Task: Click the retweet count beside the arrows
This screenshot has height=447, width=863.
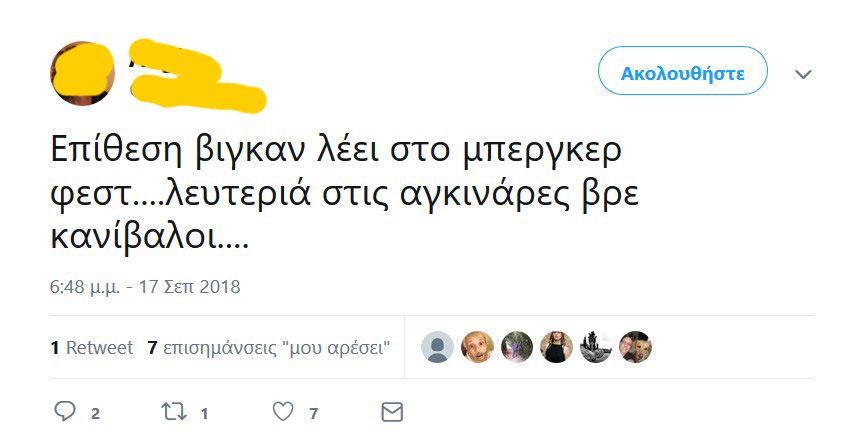Action: tap(204, 413)
